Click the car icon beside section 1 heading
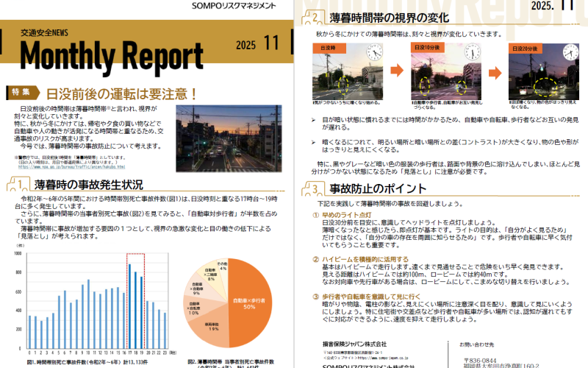Image resolution: width=588 pixels, height=368 pixels. (x=19, y=184)
